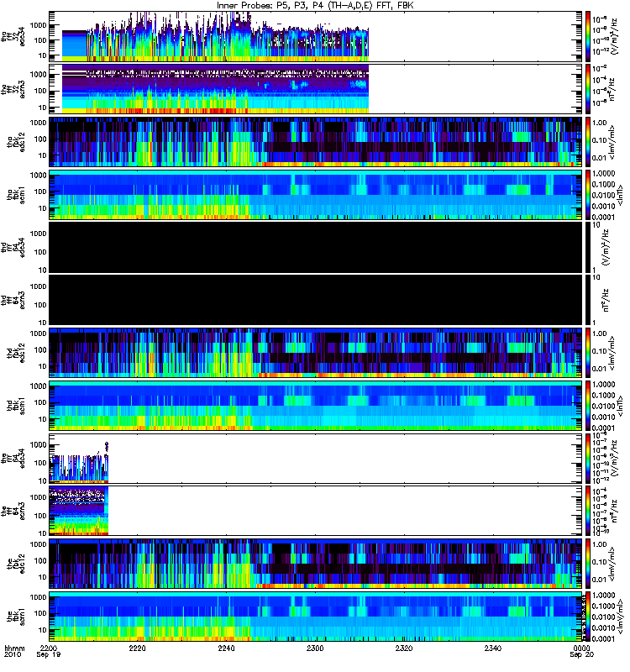The height and width of the screenshot is (672, 630).
Task: Click the 'Sep 19' date label
Action: (x=49, y=654)
